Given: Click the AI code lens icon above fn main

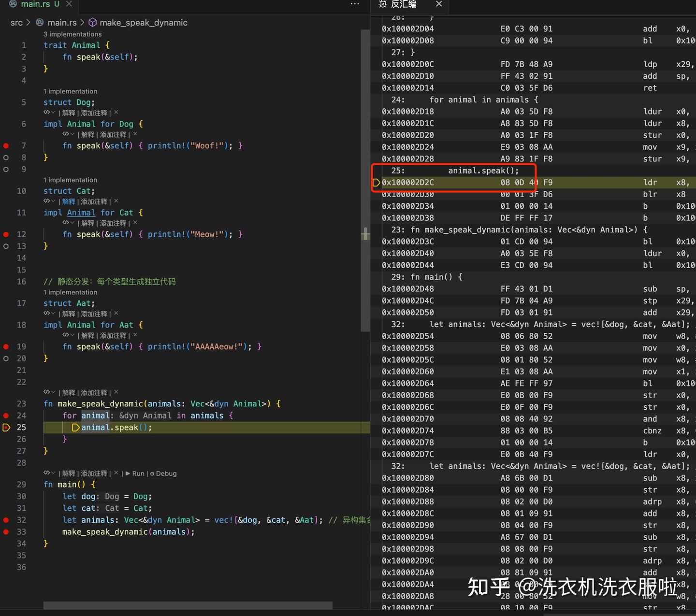Looking at the screenshot, I should [46, 473].
